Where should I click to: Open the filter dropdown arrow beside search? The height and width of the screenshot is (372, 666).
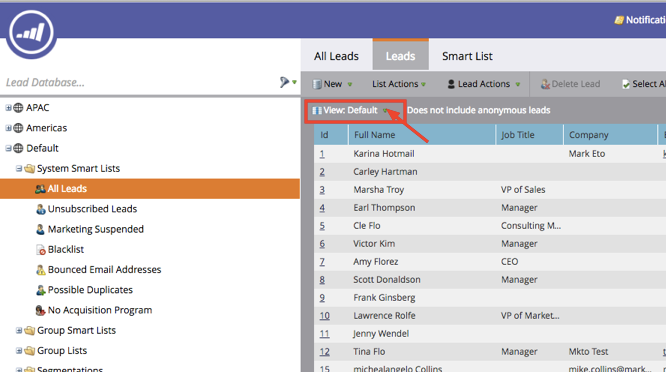pyautogui.click(x=294, y=82)
